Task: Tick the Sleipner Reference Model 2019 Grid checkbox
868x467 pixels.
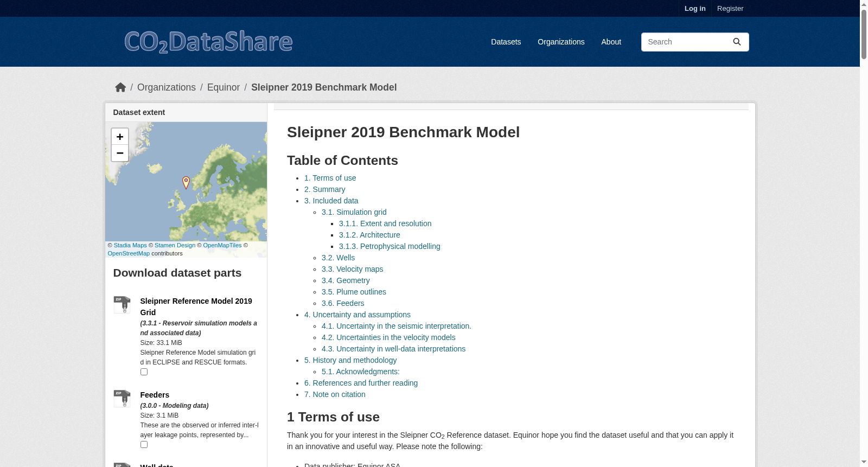Action: (144, 372)
